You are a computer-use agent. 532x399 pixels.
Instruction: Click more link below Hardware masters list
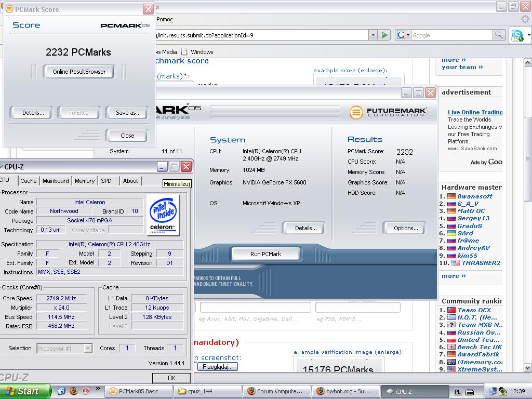pyautogui.click(x=454, y=276)
